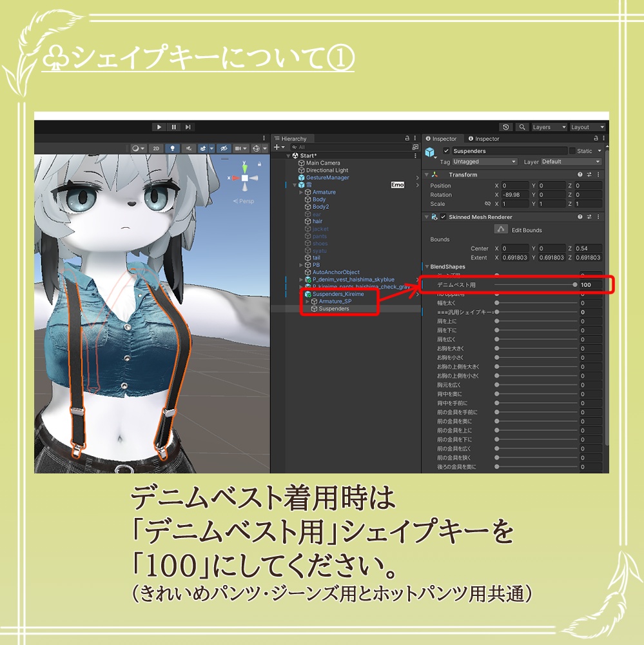This screenshot has width=644, height=645.
Task: Expand the Armature_SP arrow
Action: click(307, 301)
